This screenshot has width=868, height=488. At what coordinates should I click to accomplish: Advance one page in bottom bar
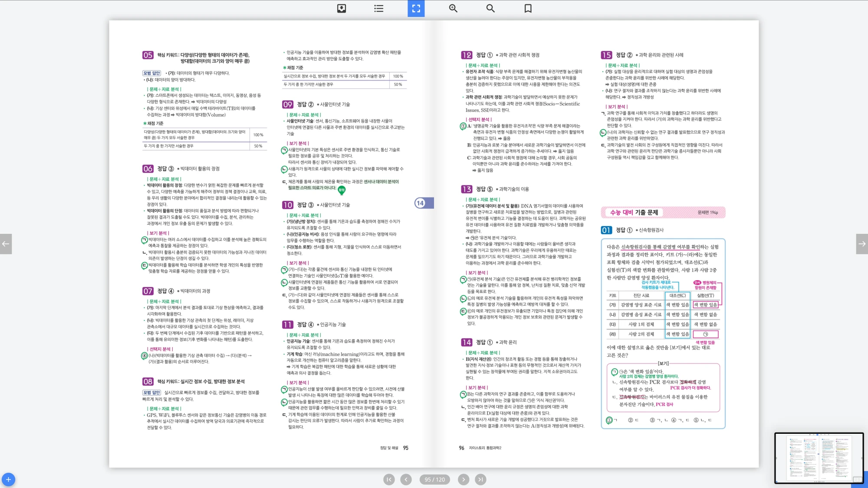pos(464,479)
